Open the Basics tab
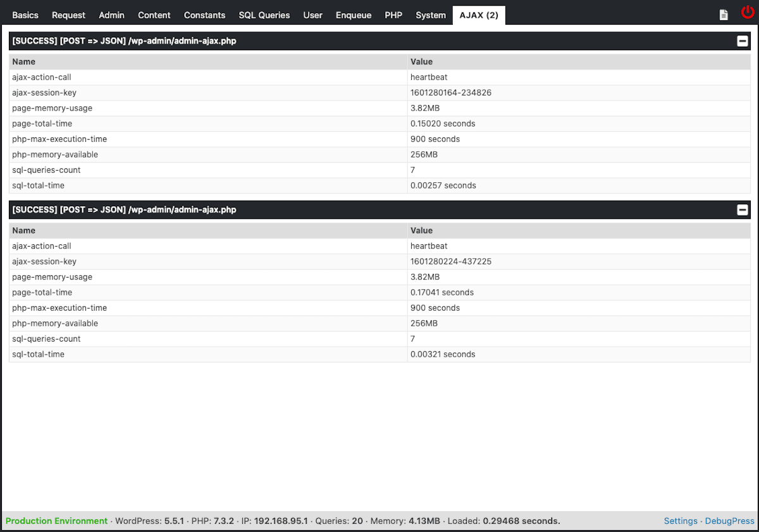The image size is (759, 532). (25, 15)
